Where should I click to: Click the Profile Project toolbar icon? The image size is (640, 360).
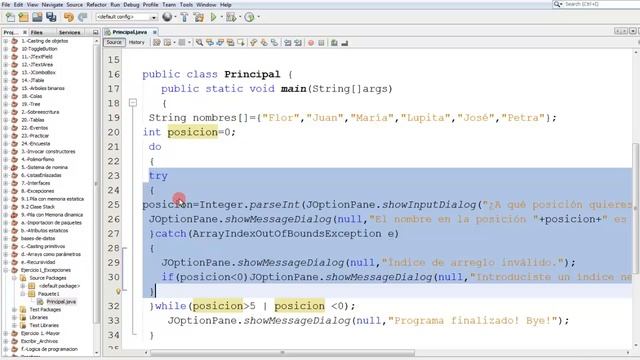[x=249, y=17]
